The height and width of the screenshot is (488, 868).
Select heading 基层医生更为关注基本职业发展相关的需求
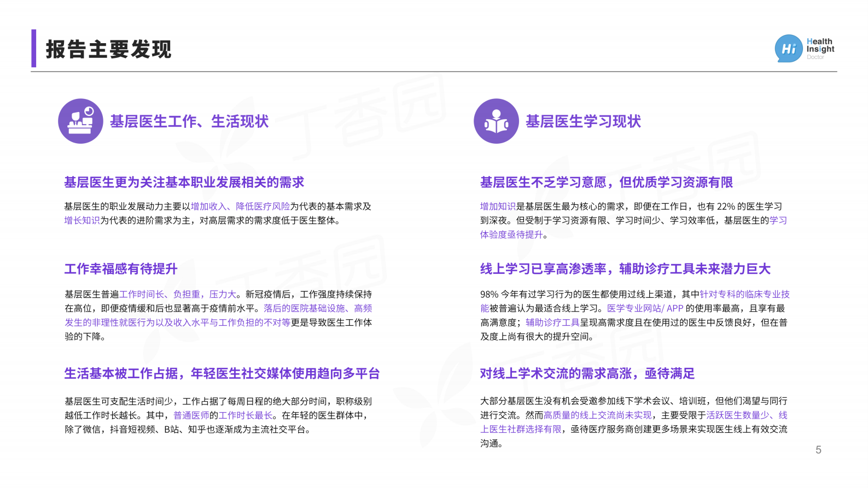point(184,183)
